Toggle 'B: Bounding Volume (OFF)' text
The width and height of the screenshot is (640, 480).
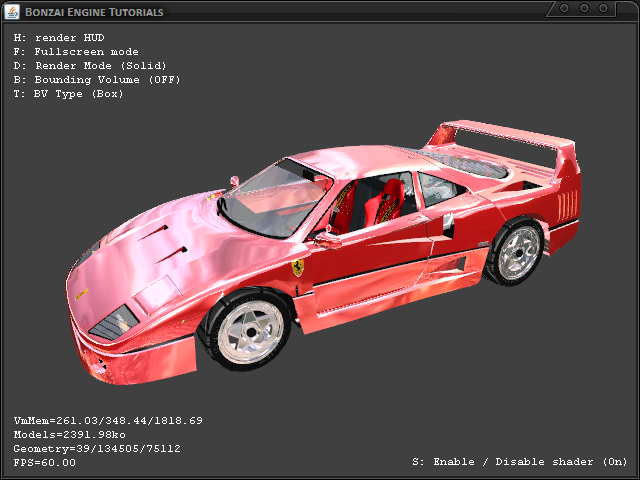tap(97, 80)
